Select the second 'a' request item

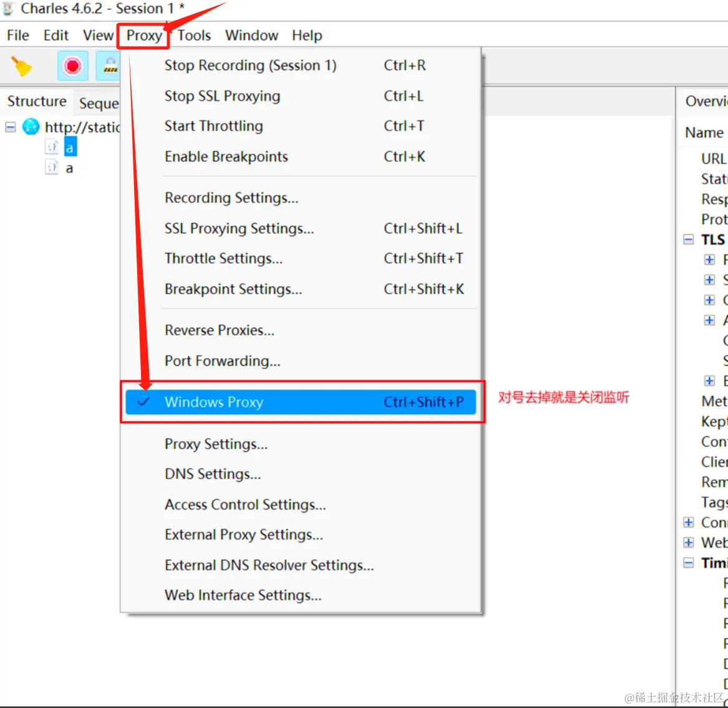69,168
